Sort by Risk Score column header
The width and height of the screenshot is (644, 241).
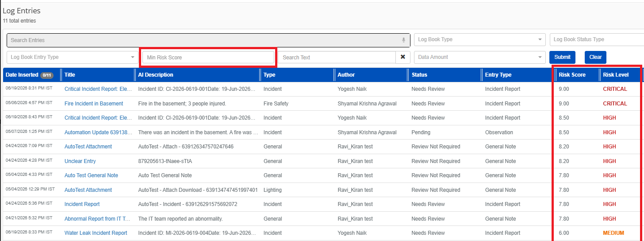[572, 75]
